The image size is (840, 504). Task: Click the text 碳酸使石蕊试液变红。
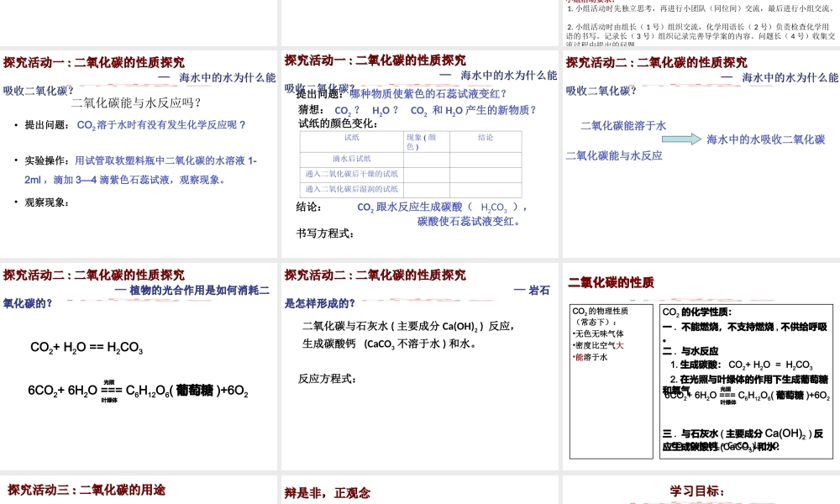469,221
